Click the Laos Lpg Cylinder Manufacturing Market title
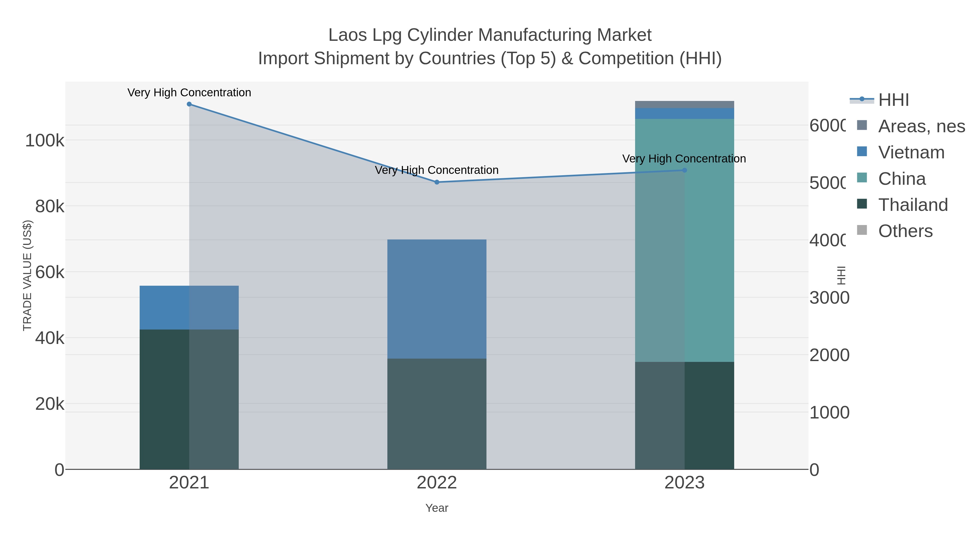This screenshot has width=980, height=551. [490, 35]
